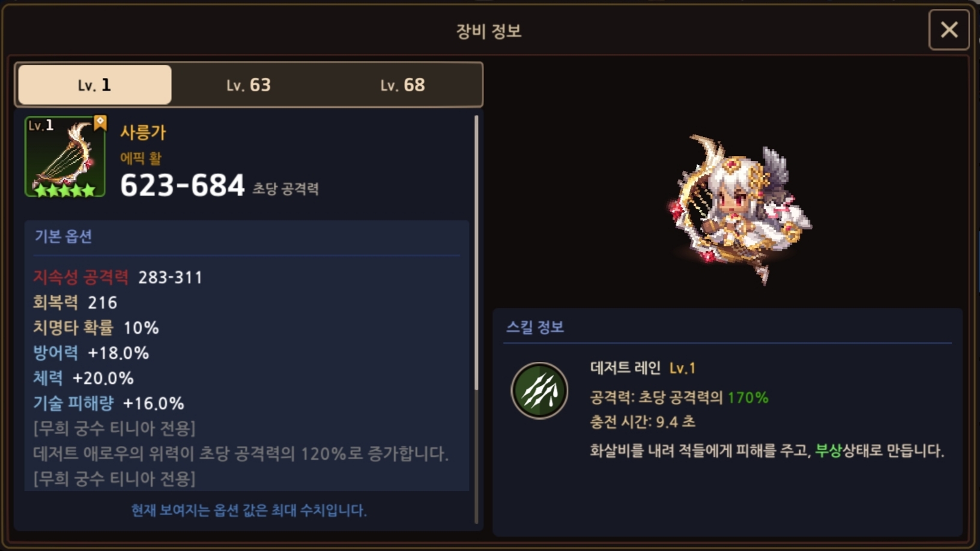Click the 방어력 +18.0% stat
This screenshot has width=980, height=551.
pos(91,353)
